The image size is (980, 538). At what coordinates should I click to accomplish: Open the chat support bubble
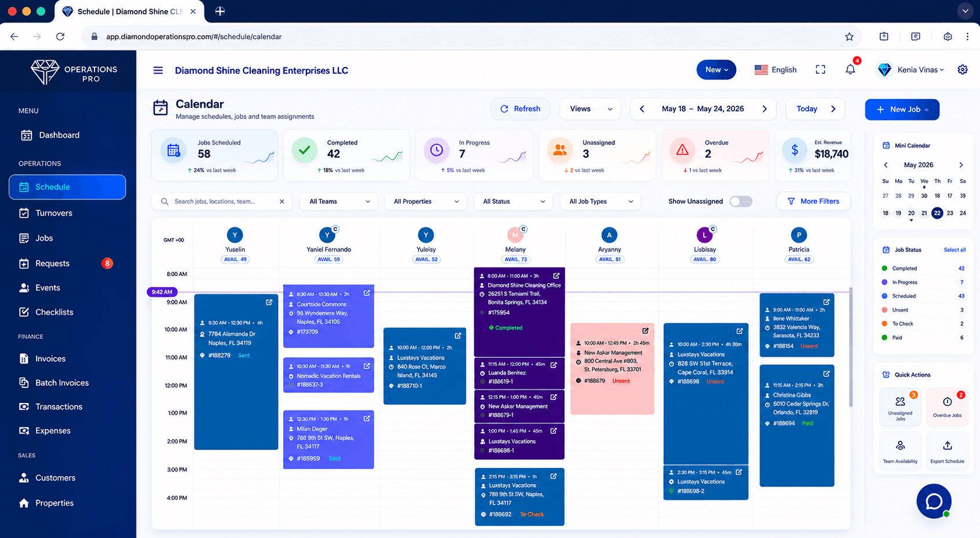[x=934, y=501]
